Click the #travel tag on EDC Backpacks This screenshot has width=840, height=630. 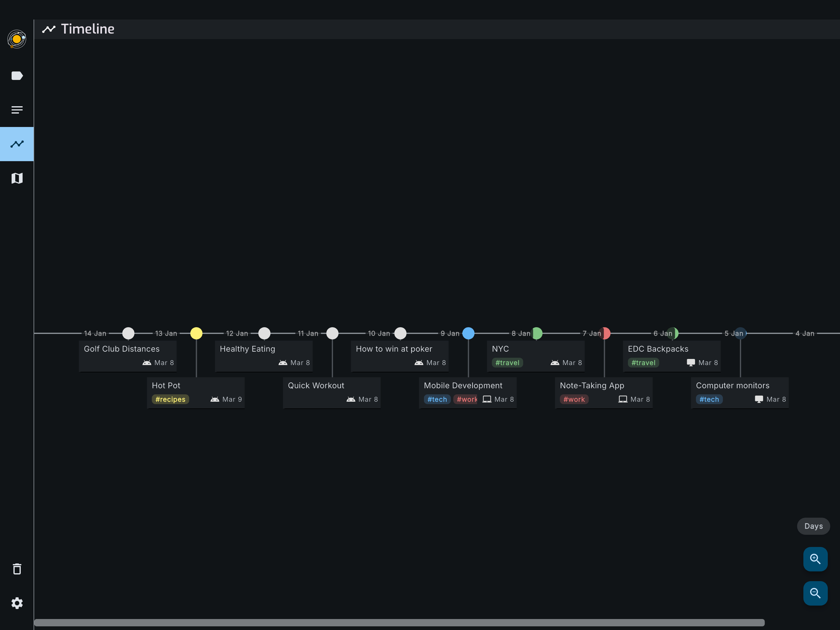pyautogui.click(x=643, y=363)
